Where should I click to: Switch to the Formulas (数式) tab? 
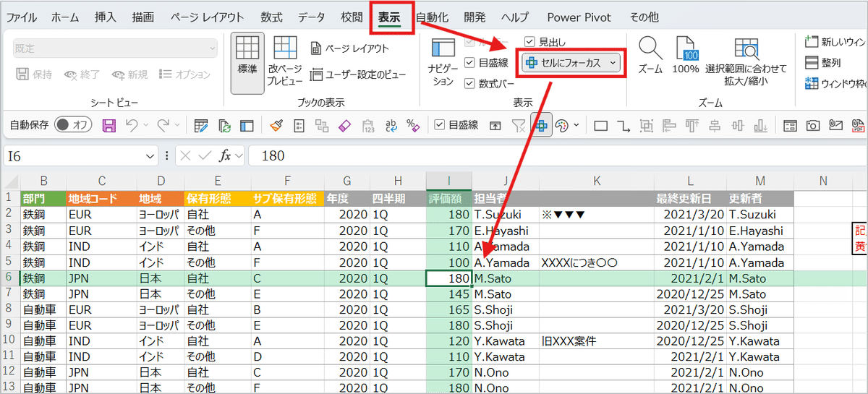[x=271, y=17]
